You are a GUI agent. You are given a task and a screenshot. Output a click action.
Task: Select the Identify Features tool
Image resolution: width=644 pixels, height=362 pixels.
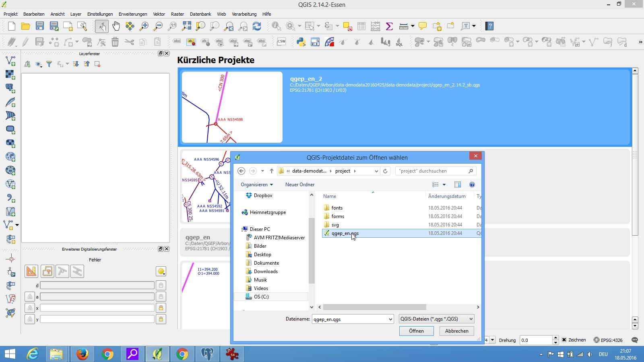point(277,26)
